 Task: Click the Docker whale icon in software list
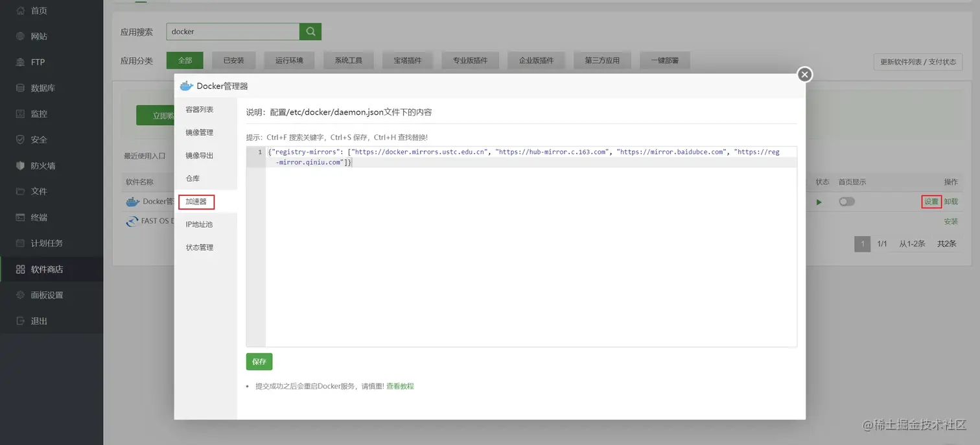click(133, 202)
